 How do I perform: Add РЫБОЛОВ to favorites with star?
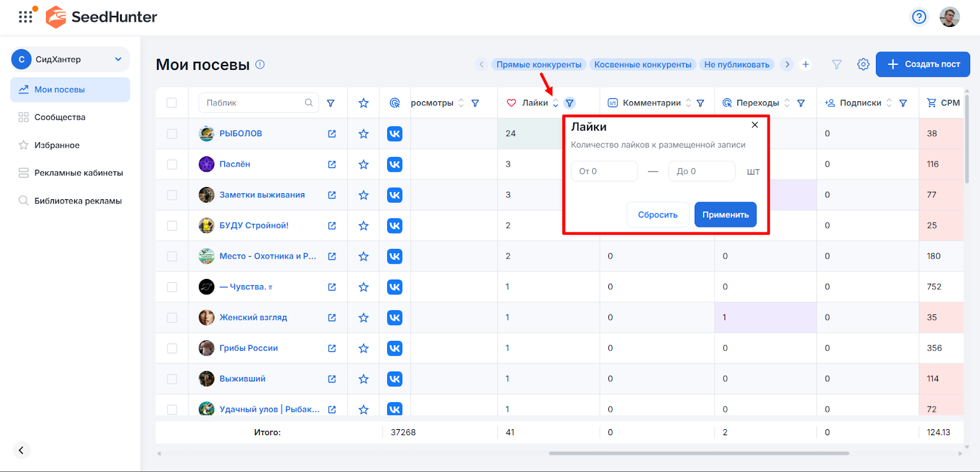click(x=364, y=134)
